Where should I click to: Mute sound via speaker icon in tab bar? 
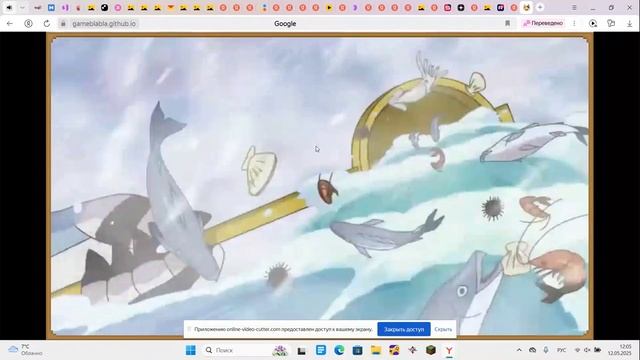click(x=9, y=7)
